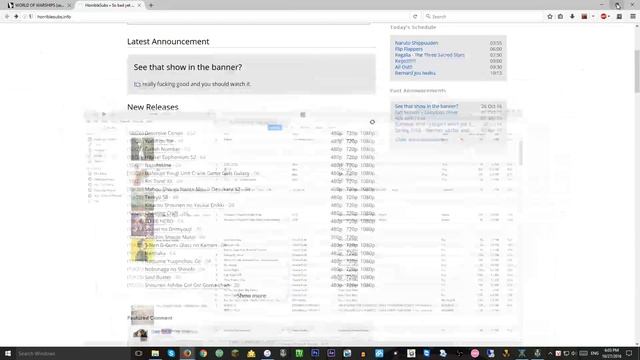
Task: Open the Action Center notifications icon
Action: [629, 353]
